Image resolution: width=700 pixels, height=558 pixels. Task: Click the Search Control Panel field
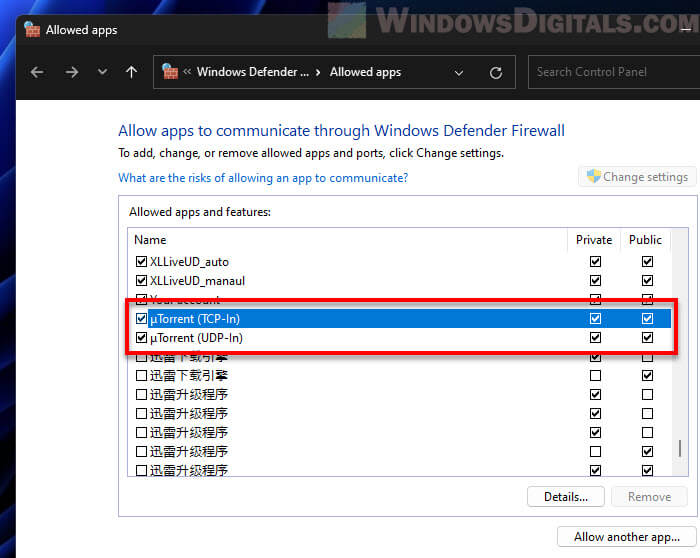tap(614, 72)
